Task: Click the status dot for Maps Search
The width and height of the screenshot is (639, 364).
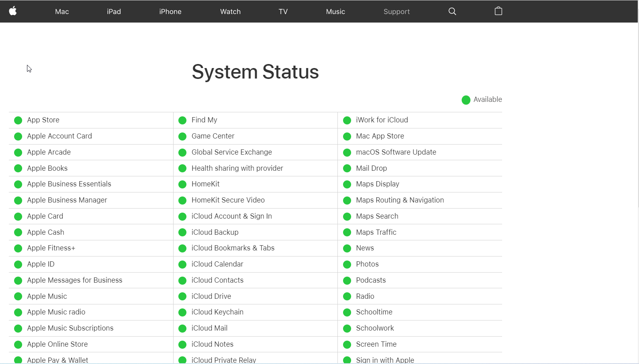Action: click(347, 217)
